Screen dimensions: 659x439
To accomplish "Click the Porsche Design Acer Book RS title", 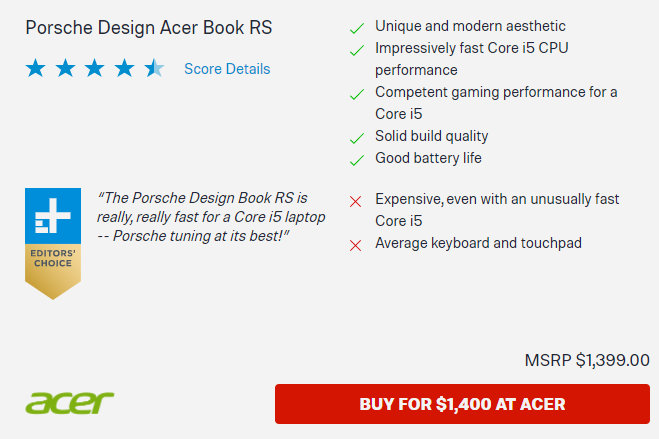I will 148,26.
